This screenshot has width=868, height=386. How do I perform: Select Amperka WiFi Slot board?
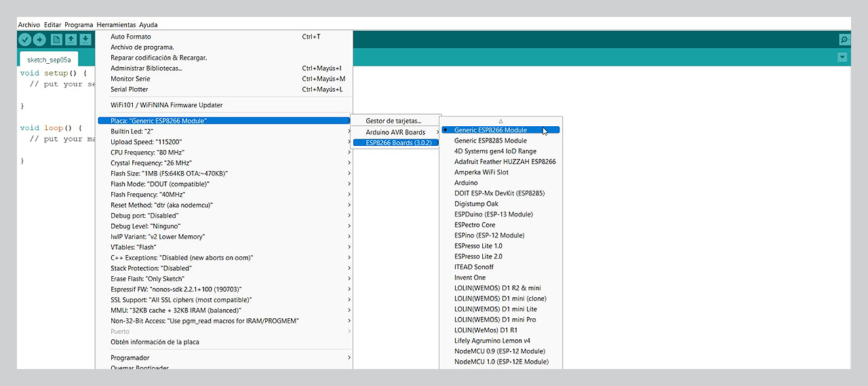[500, 172]
